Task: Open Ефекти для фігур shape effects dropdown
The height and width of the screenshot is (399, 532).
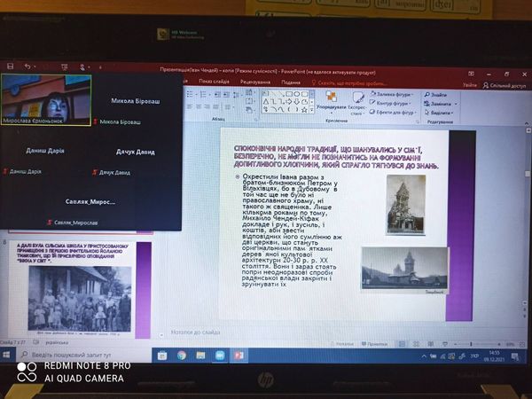Action: [x=393, y=112]
